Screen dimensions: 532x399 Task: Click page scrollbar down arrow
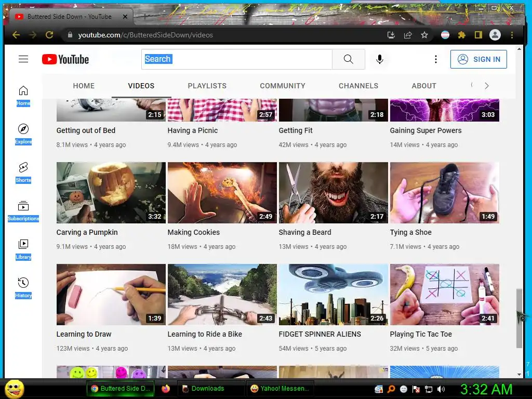[x=519, y=374]
